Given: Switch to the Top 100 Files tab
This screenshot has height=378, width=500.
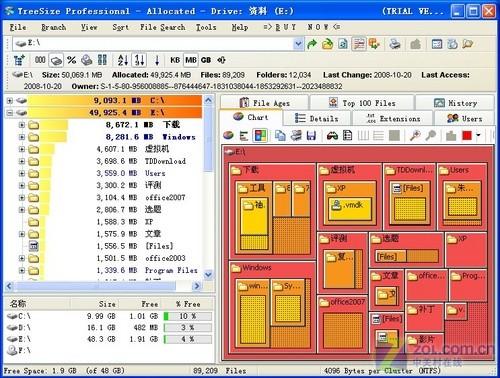Looking at the screenshot, I should [362, 103].
